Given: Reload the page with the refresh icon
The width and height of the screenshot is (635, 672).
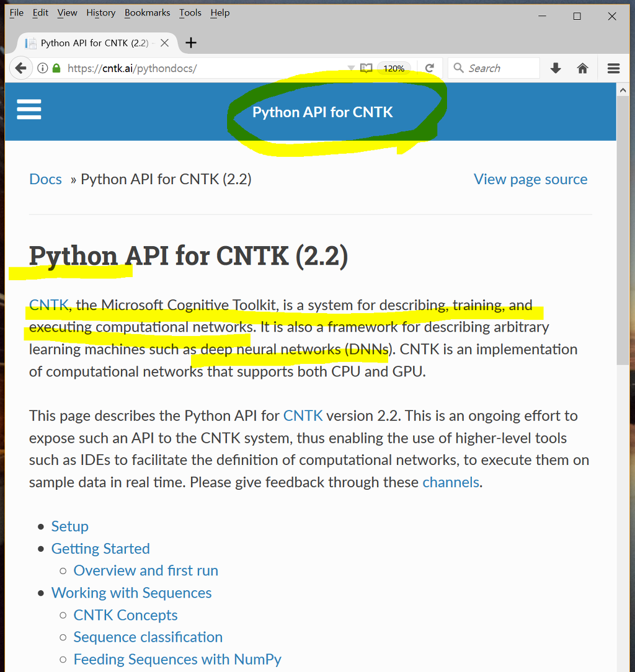Looking at the screenshot, I should 429,68.
